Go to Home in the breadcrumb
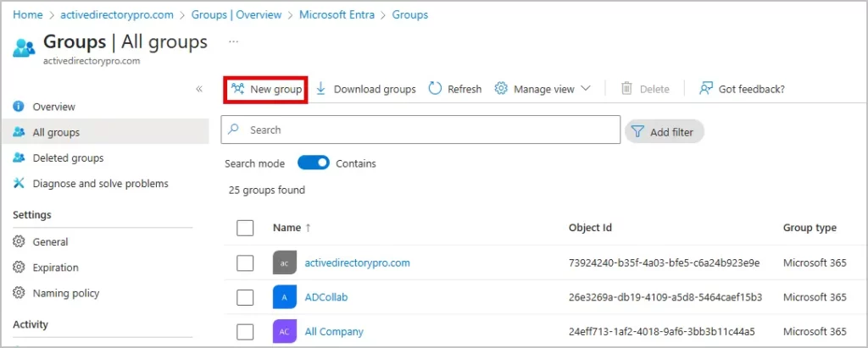Screen dimensions: 868x348 (28, 15)
